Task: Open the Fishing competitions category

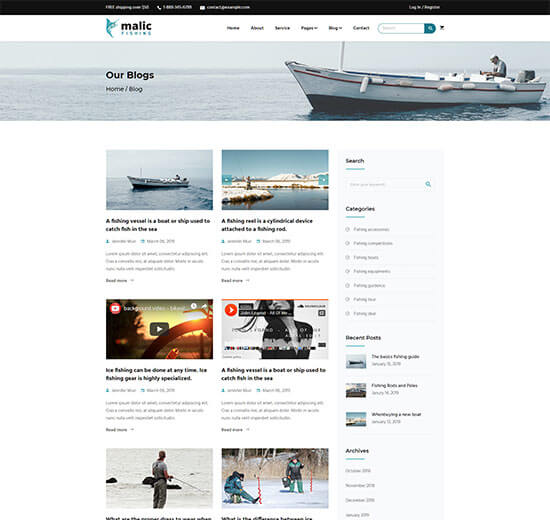Action: click(x=373, y=243)
